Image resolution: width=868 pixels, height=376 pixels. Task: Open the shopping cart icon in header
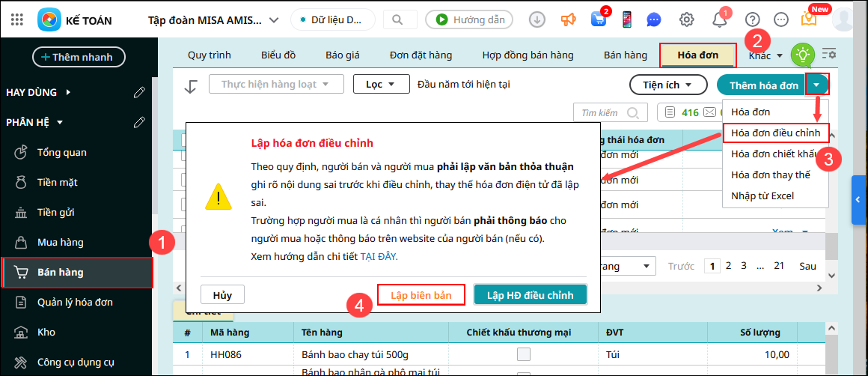[x=598, y=20]
